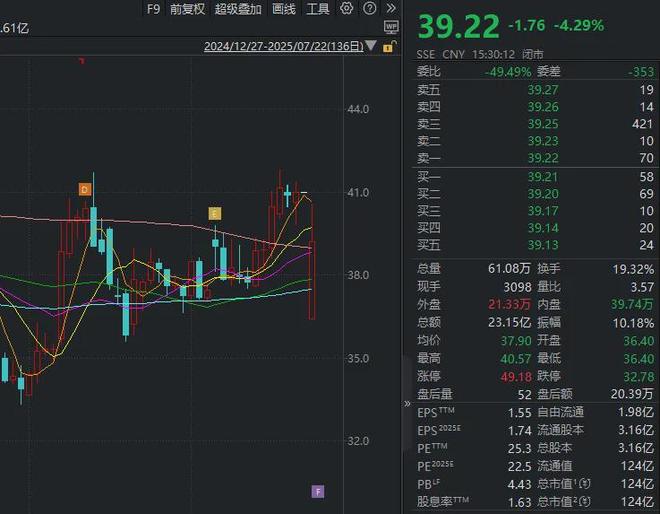Click the EPS 2025E value 1.74
660x514 pixels.
coord(520,431)
